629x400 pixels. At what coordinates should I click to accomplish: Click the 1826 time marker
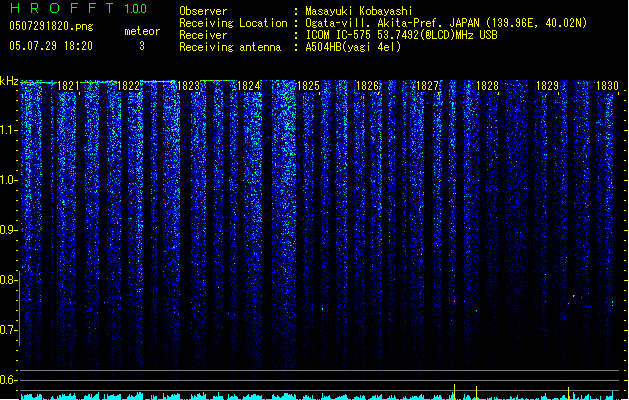coord(368,86)
